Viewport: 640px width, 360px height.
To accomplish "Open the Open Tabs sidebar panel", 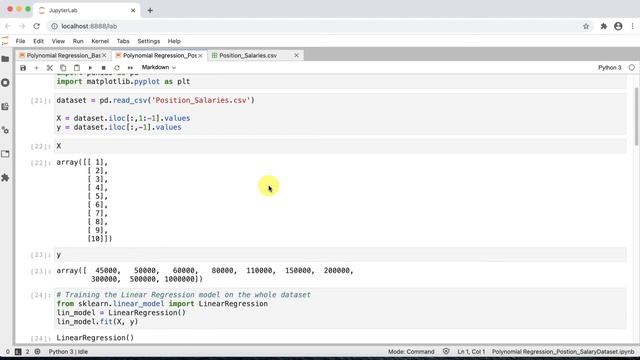I will (5, 154).
